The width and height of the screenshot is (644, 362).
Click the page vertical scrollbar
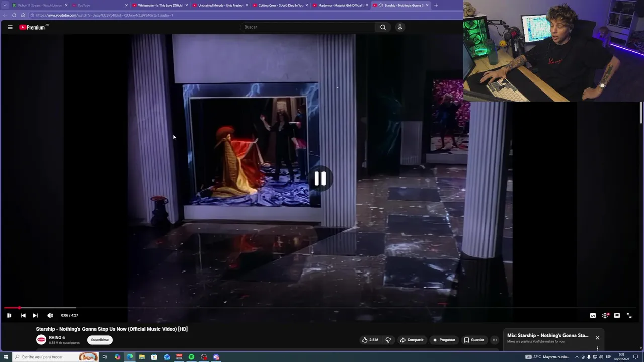[x=641, y=112]
